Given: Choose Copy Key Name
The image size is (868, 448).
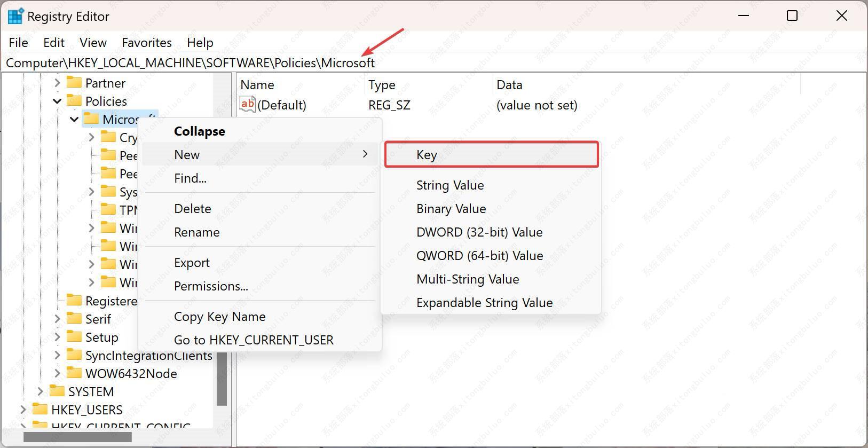Looking at the screenshot, I should coord(260,316).
